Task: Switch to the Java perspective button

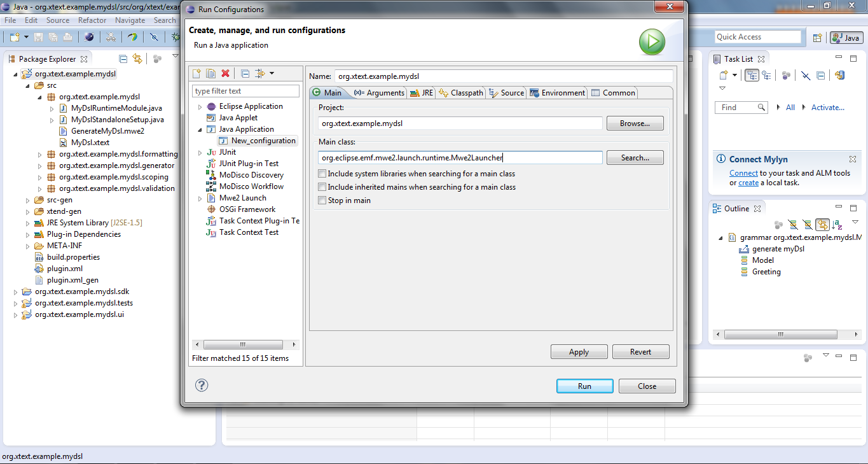Action: pyautogui.click(x=846, y=38)
